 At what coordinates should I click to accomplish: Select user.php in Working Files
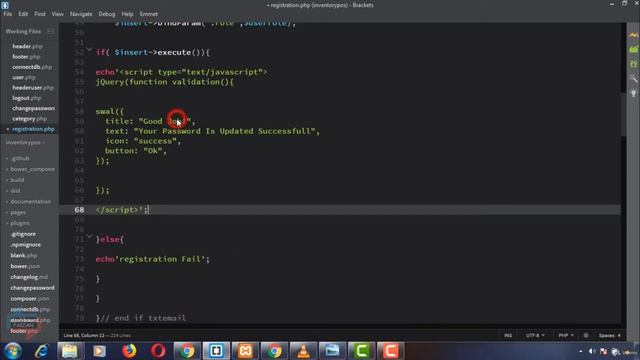(24, 78)
